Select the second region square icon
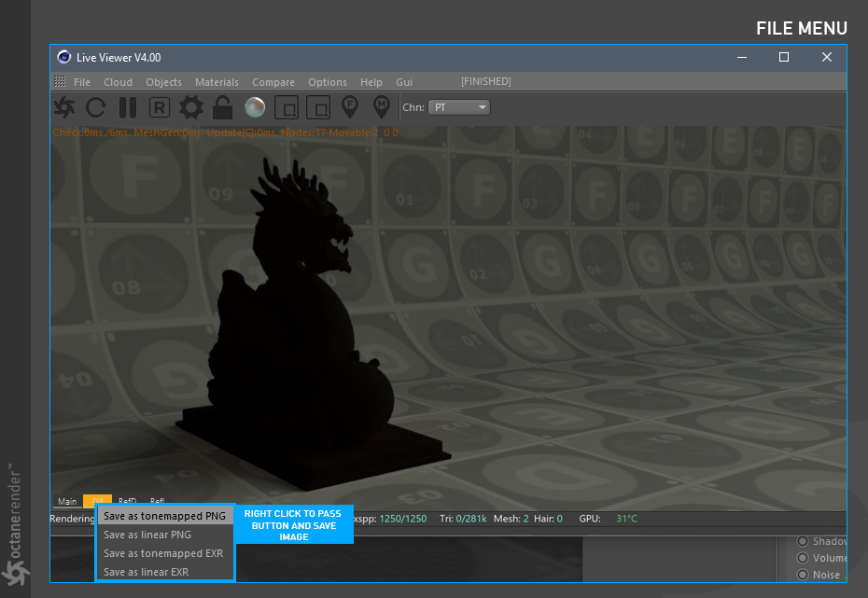 pyautogui.click(x=318, y=107)
